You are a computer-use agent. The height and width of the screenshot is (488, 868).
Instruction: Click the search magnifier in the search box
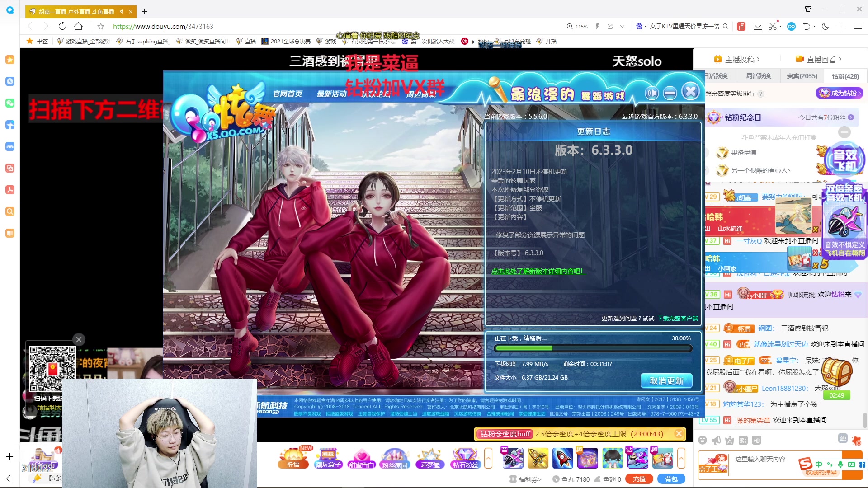pyautogui.click(x=726, y=26)
